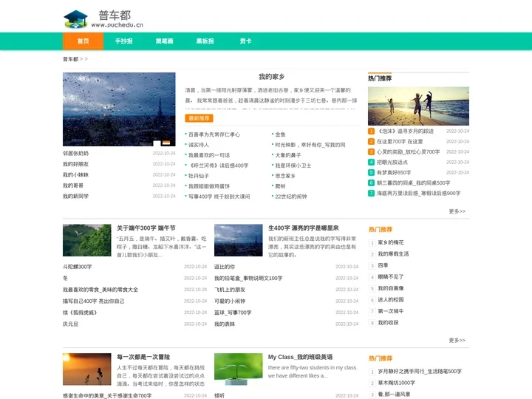Click 更多>> below the 我的收获 list
This screenshot has height=399, width=532.
pos(457,341)
